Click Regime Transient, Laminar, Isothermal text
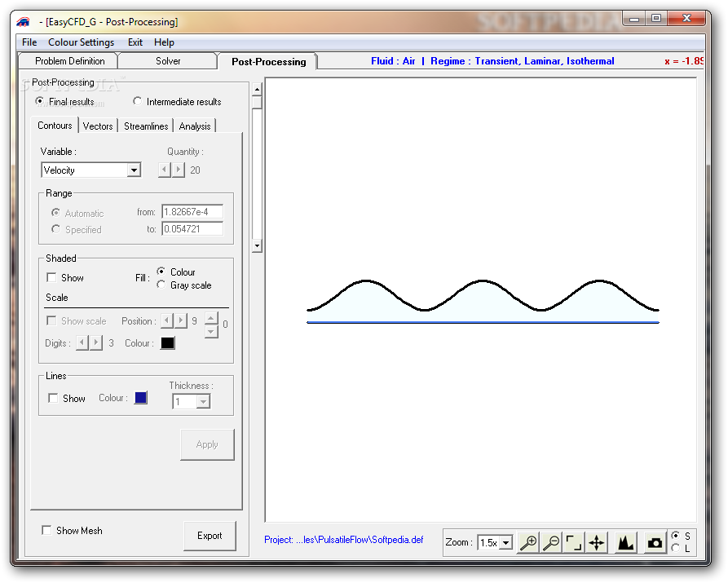The width and height of the screenshot is (728, 583). point(523,61)
